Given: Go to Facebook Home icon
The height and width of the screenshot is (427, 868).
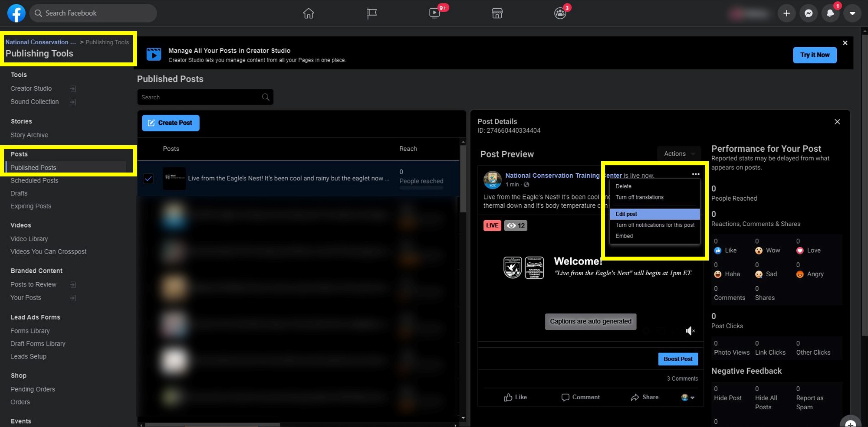Looking at the screenshot, I should point(309,13).
